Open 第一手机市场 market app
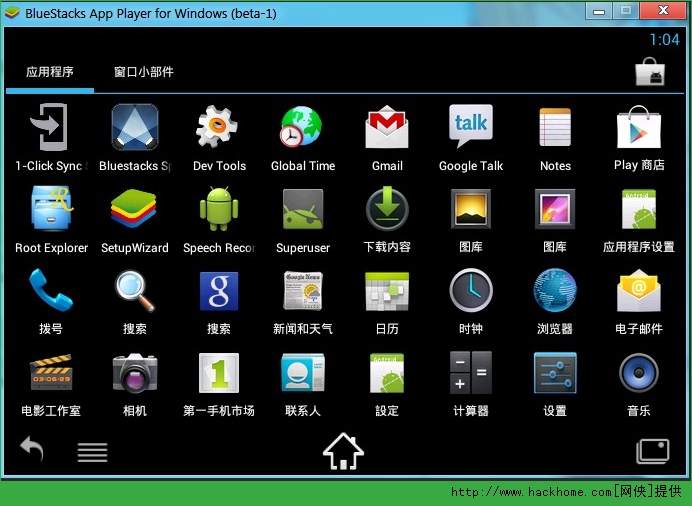This screenshot has height=506, width=692. pyautogui.click(x=219, y=373)
